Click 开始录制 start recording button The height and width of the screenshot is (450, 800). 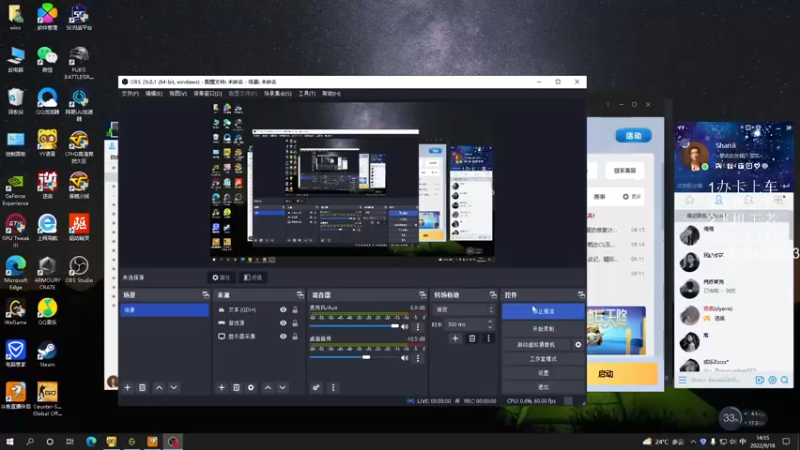point(543,329)
